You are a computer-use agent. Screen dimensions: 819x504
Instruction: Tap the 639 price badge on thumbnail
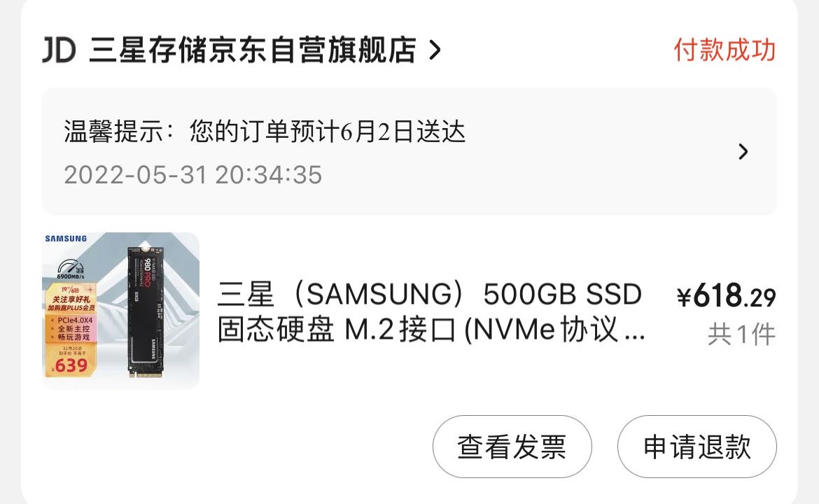tap(70, 365)
